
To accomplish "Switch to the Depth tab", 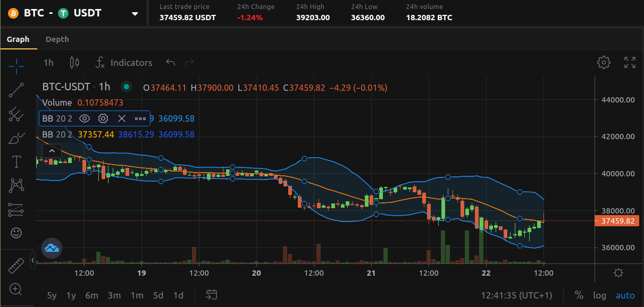I will [x=57, y=39].
